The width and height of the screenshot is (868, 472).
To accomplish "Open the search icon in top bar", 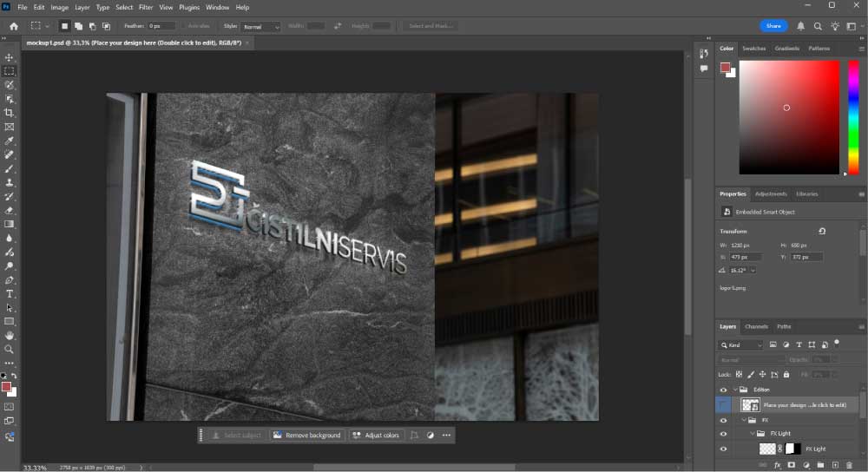I will point(818,26).
